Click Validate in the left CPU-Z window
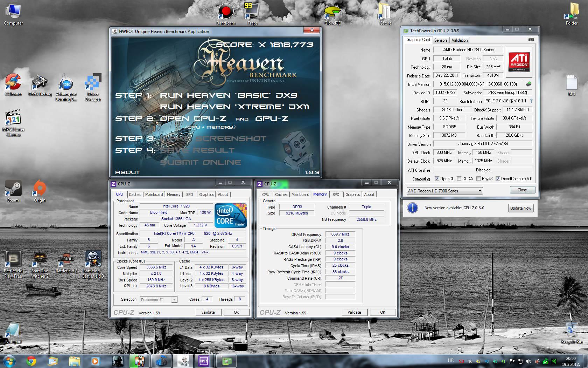 click(x=208, y=312)
